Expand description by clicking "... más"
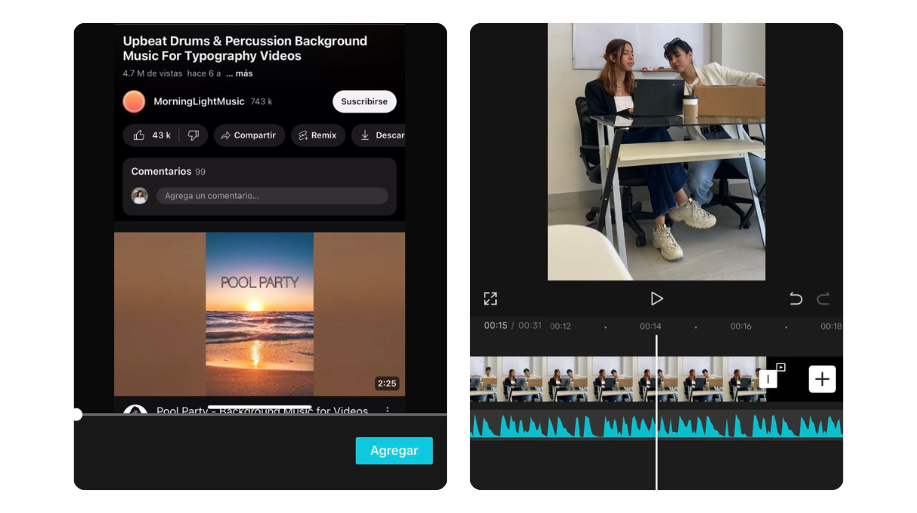 point(239,74)
